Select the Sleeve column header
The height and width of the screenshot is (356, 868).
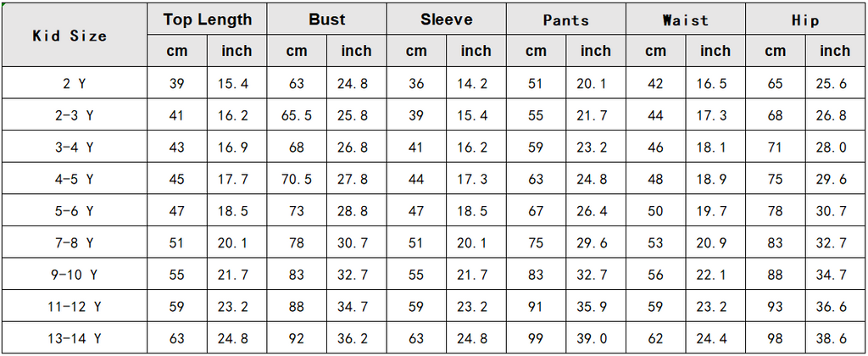point(446,19)
